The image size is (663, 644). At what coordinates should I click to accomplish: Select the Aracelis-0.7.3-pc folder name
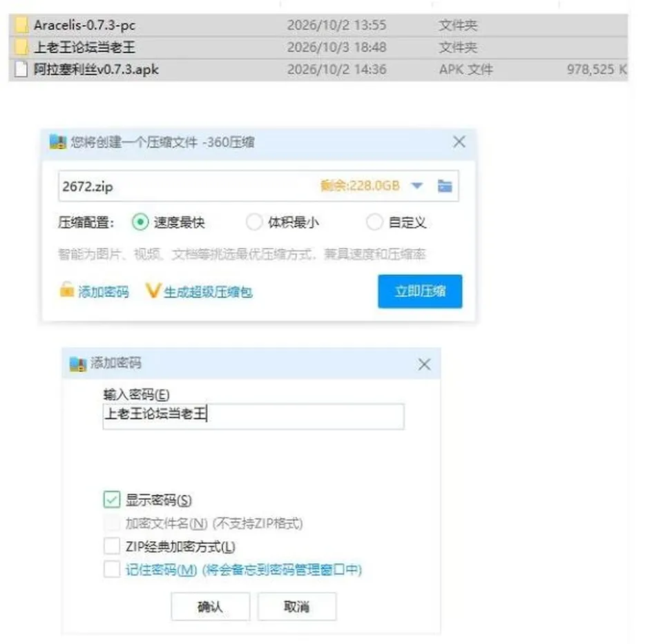tap(84, 25)
